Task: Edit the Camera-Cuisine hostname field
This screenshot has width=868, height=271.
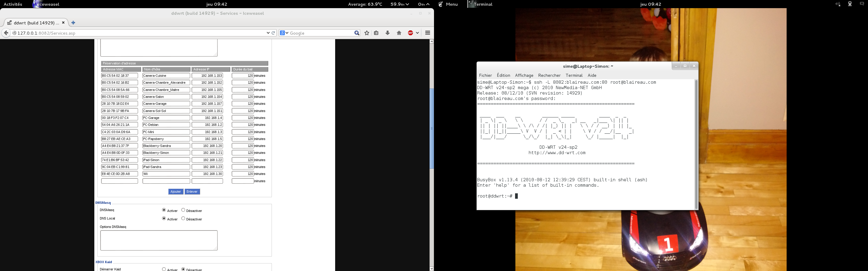Action: tap(166, 76)
